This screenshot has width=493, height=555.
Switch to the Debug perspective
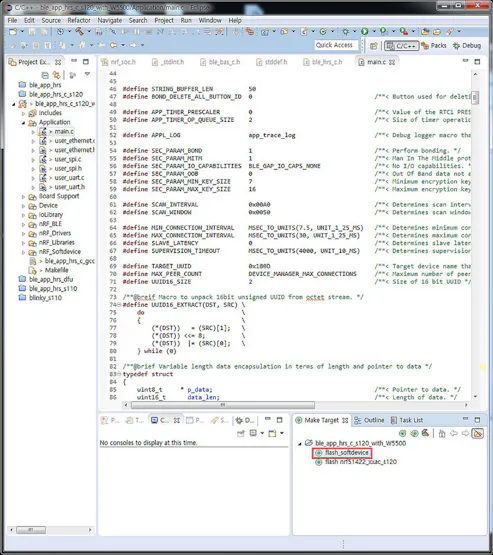[x=467, y=46]
